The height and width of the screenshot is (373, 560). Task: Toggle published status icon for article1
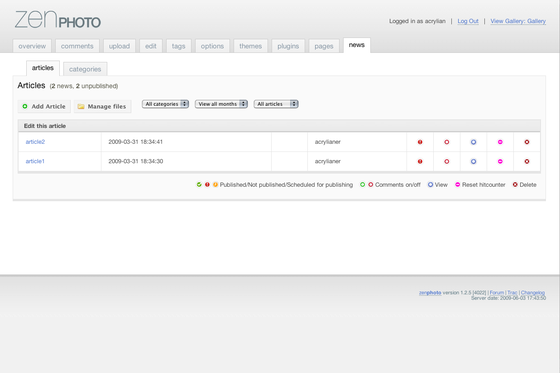(x=420, y=161)
